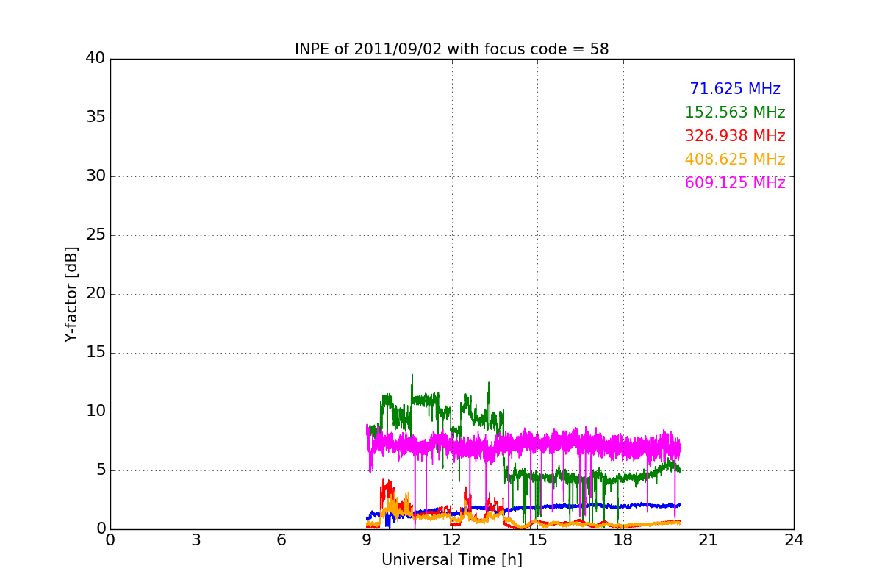This screenshot has width=882, height=588.
Task: Click the y-axis tick label 20
Action: pos(96,294)
